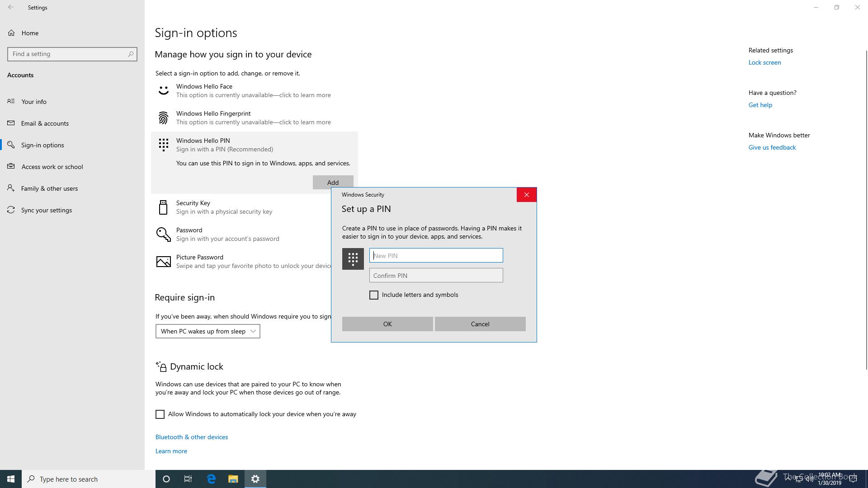
Task: Click the Security Key USB icon
Action: tap(163, 207)
